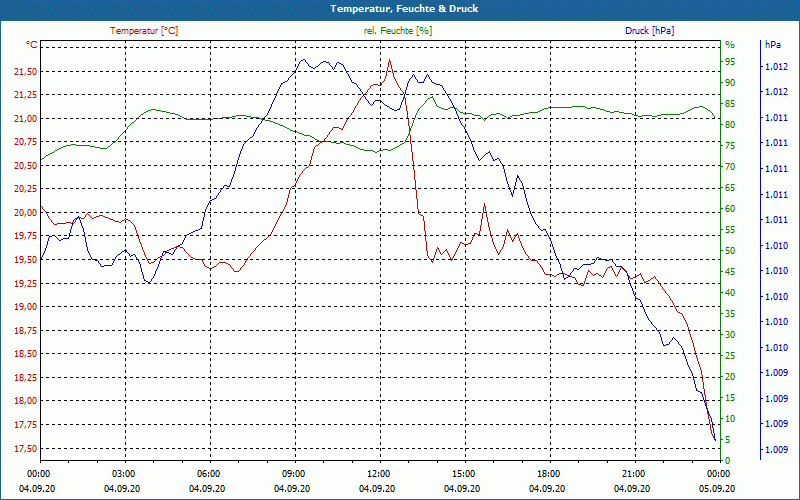
Task: Choose 30 on the humidity scale
Action: coord(730,335)
